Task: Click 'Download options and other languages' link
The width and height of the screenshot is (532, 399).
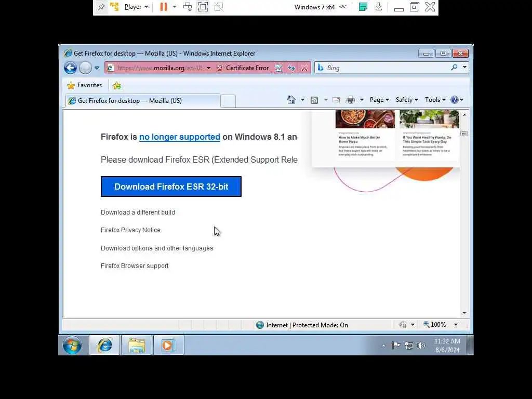Action: pos(157,248)
